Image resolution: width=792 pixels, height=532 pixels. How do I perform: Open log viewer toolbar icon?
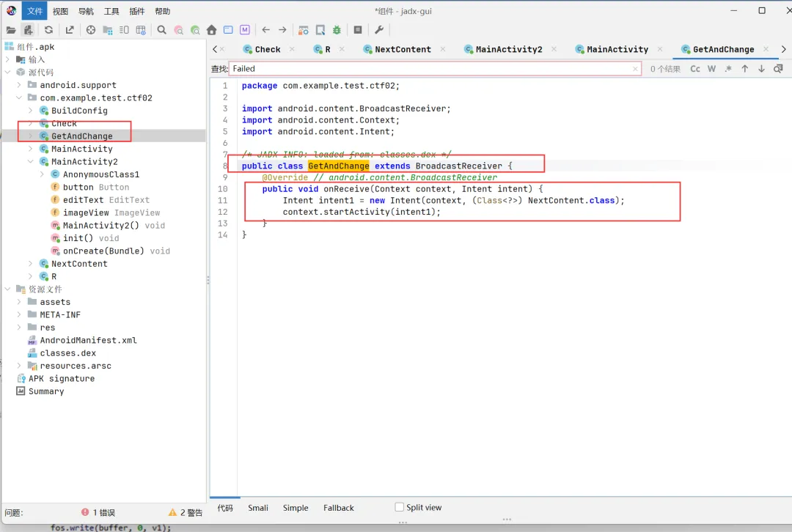point(358,30)
